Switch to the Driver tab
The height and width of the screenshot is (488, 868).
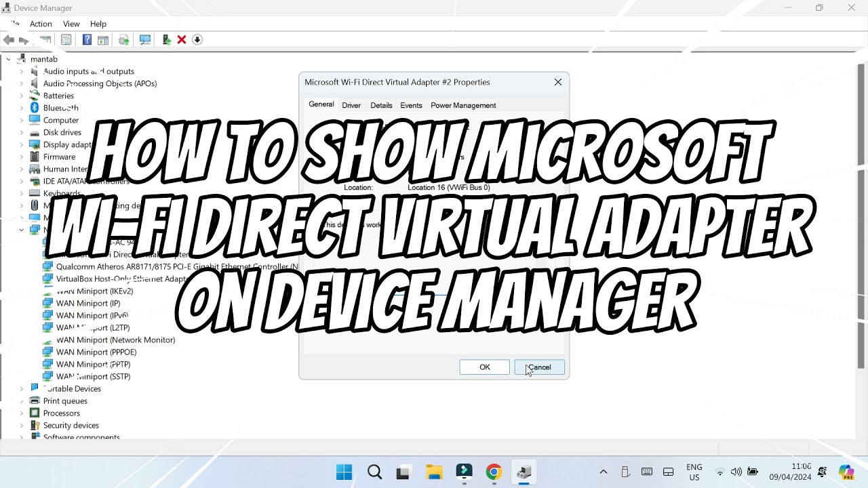pyautogui.click(x=351, y=105)
